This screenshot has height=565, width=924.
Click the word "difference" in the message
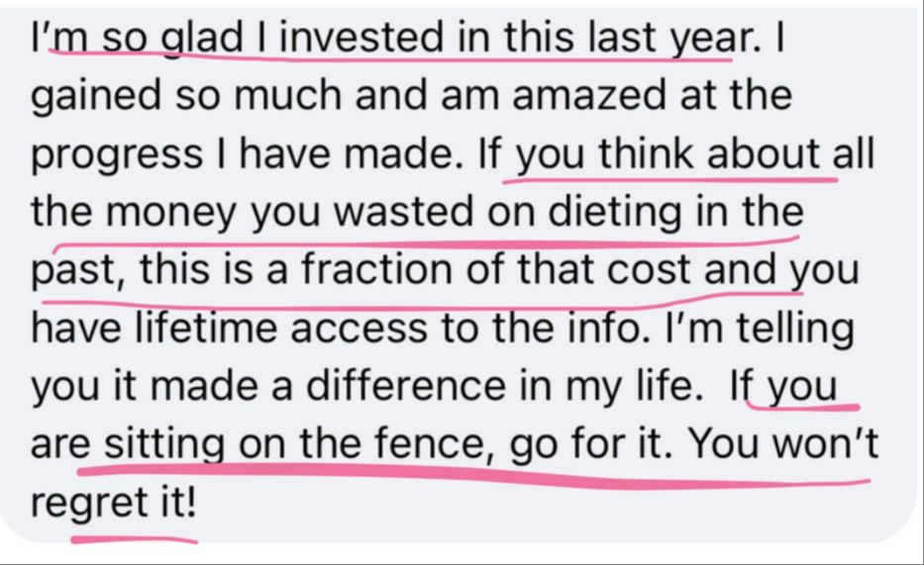[x=405, y=386]
